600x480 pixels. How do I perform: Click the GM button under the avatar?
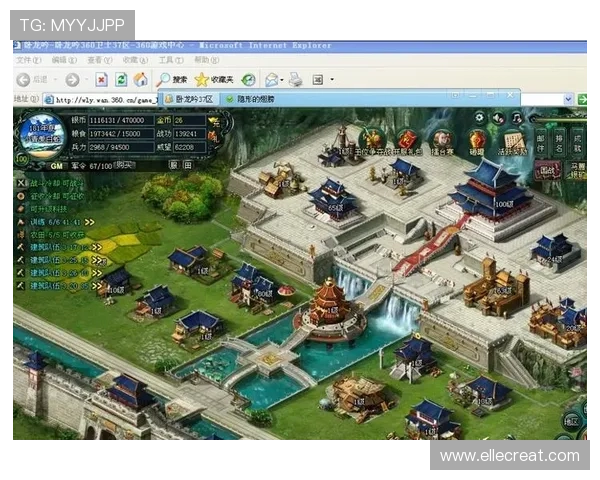56,166
